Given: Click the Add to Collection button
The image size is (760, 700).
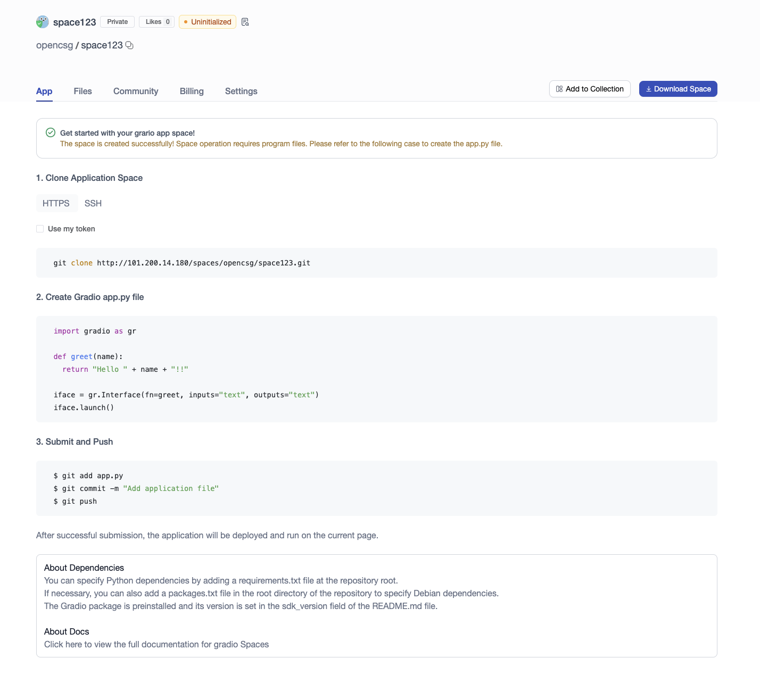Looking at the screenshot, I should click(x=590, y=88).
